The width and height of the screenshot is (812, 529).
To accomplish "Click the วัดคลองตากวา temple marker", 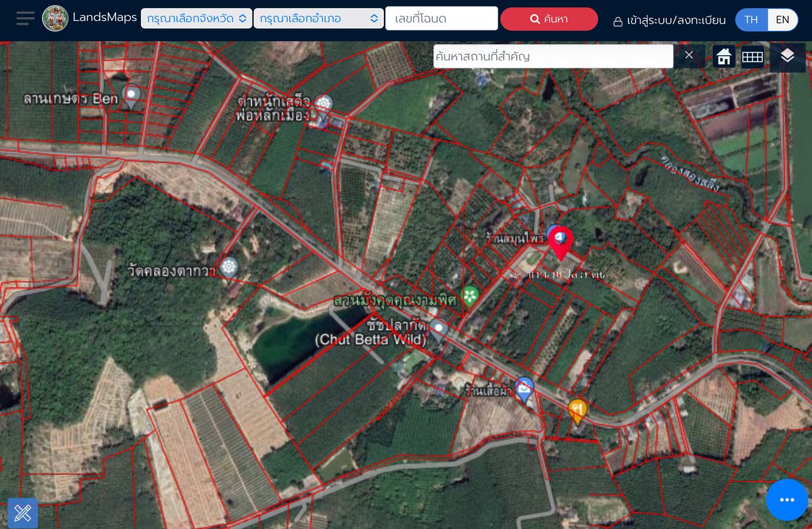I will [229, 267].
